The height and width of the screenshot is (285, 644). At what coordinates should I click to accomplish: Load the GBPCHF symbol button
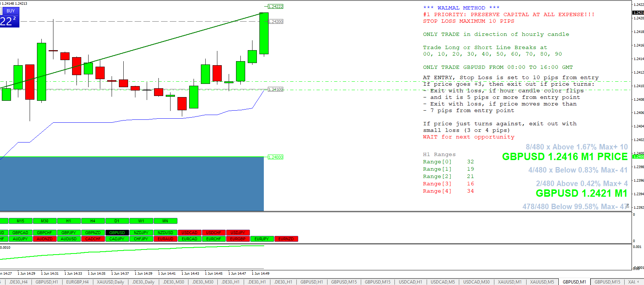pyautogui.click(x=45, y=233)
